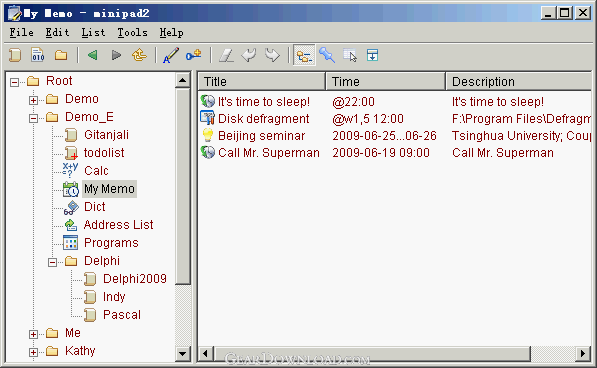Toggle the tree view panel button
The width and height of the screenshot is (597, 368).
pos(304,56)
